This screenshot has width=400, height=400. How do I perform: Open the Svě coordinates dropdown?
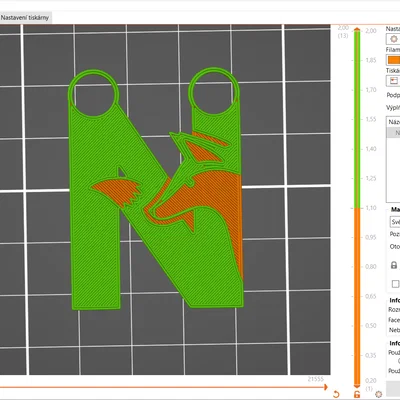395,222
